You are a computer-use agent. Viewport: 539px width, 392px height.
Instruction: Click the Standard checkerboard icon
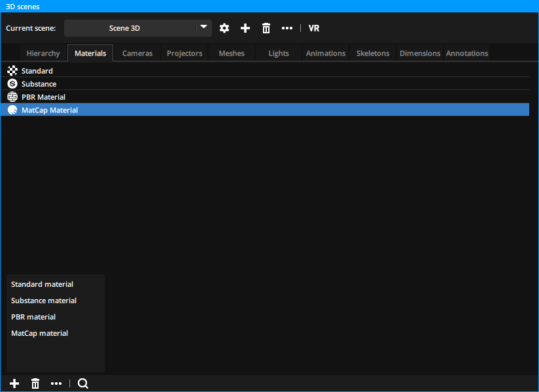[12, 71]
